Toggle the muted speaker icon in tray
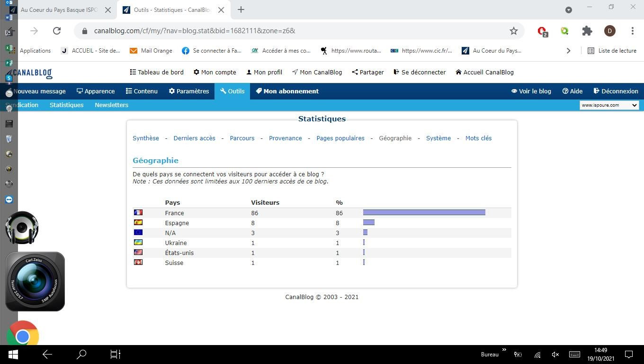The height and width of the screenshot is (364, 644). (555, 355)
